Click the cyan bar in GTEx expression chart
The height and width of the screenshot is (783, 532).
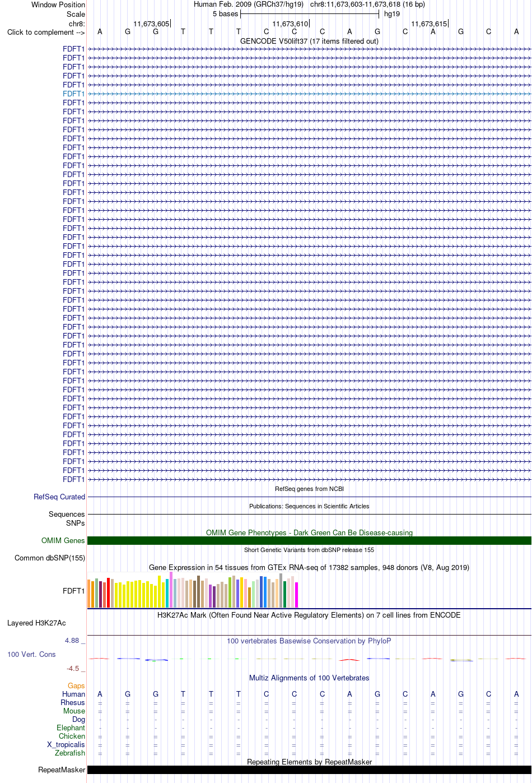(167, 594)
